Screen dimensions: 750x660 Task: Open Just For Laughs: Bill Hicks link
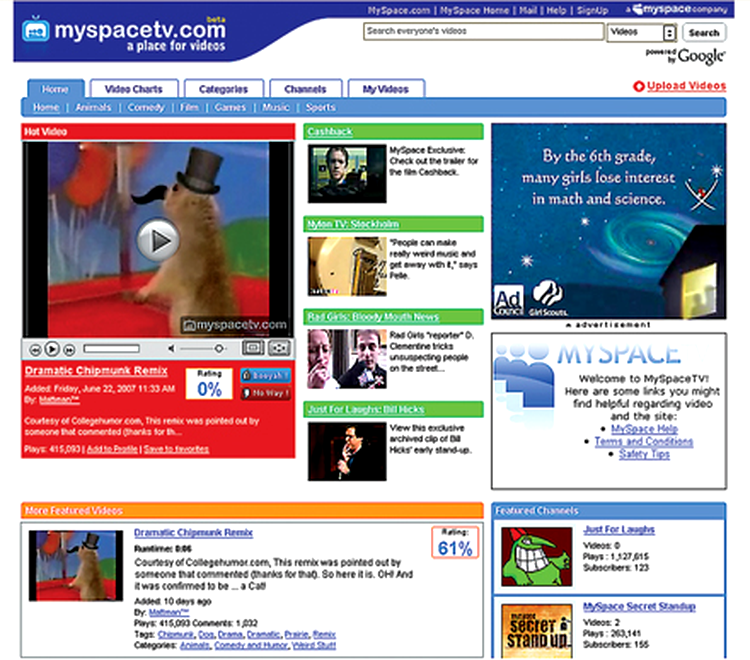click(366, 409)
